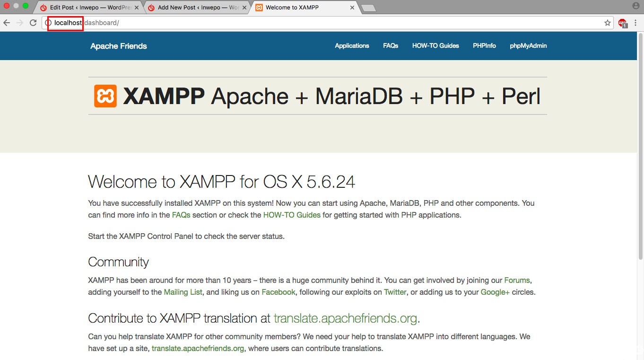This screenshot has height=360, width=644.
Task: Click the Chrome back navigation arrow
Action: (7, 22)
